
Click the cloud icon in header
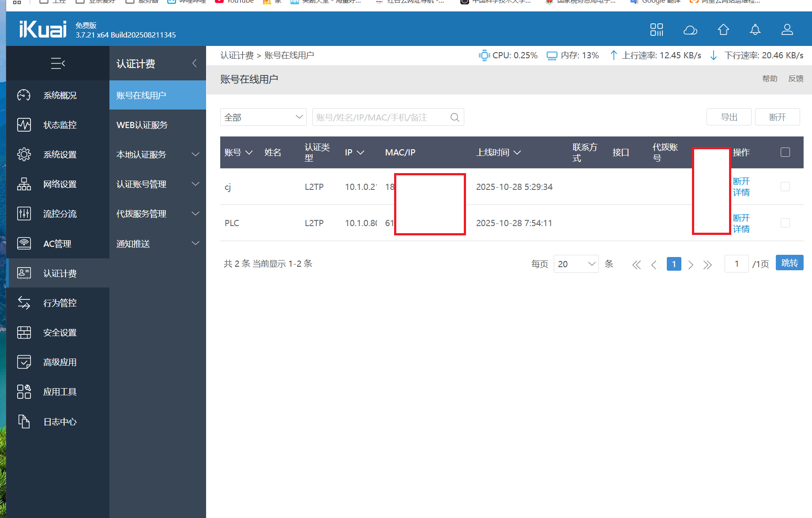(690, 30)
